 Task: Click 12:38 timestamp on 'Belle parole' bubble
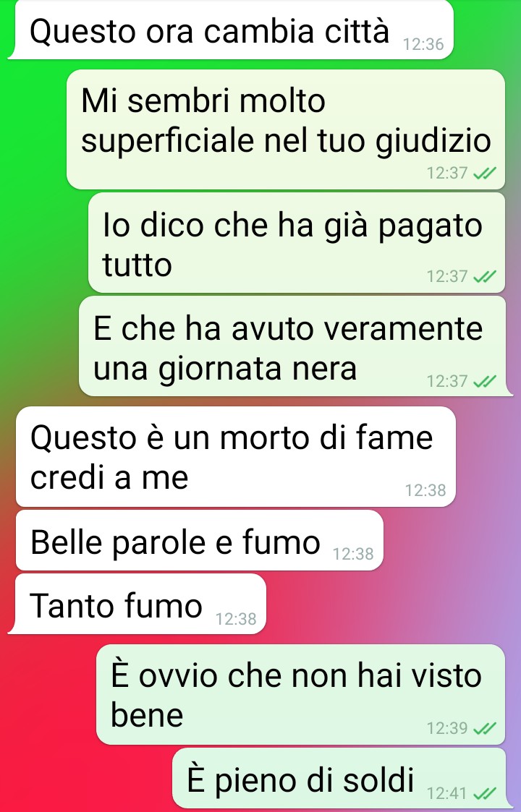pyautogui.click(x=353, y=554)
